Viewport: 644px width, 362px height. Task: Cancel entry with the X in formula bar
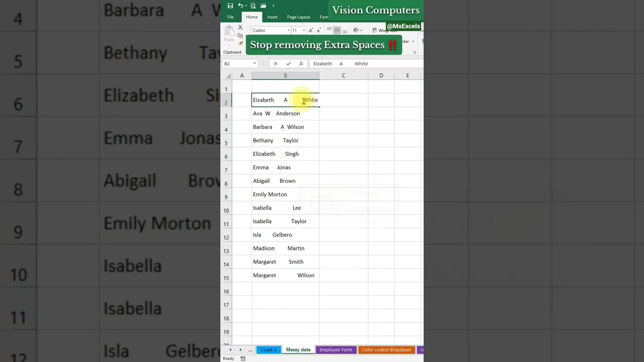click(275, 63)
